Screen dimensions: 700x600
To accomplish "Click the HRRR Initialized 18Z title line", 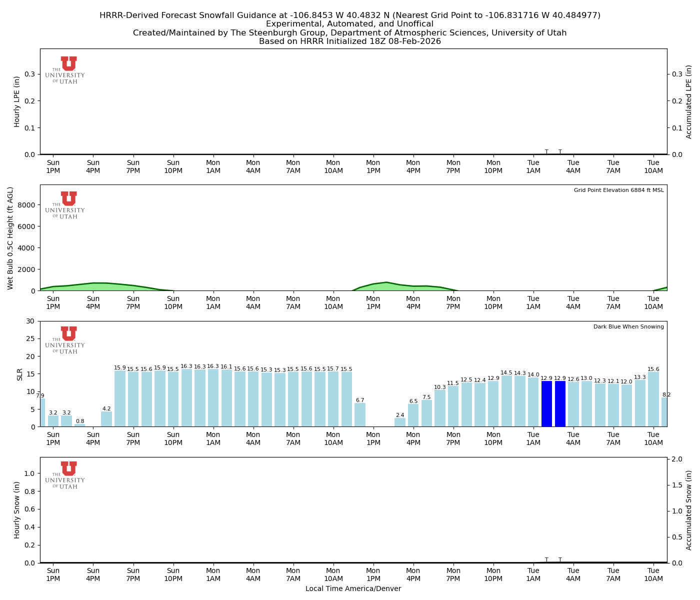I will (x=350, y=41).
